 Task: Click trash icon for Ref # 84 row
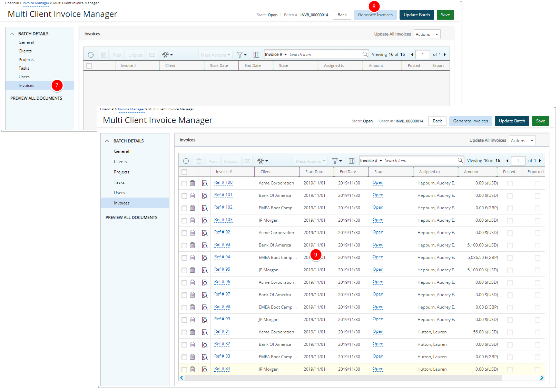click(x=192, y=369)
